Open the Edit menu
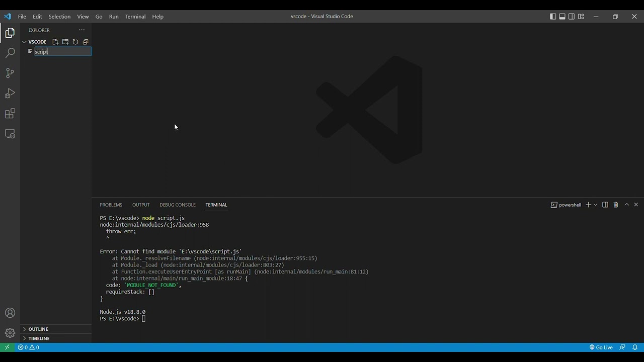 tap(37, 17)
